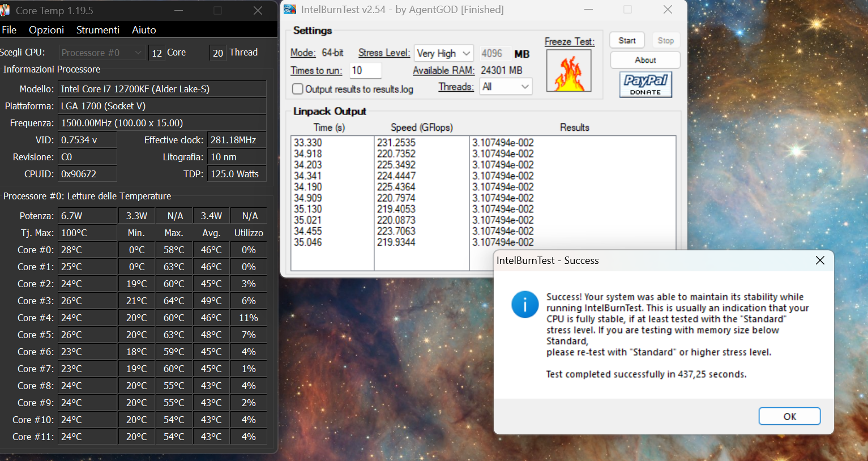
Task: Click the Tj. Max value 100°C
Action: tap(88, 233)
